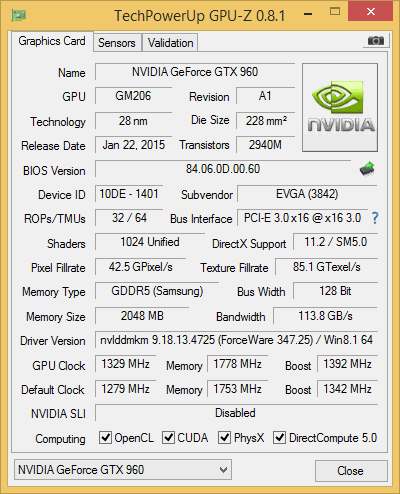Image resolution: width=400 pixels, height=494 pixels.
Task: Toggle the PhysX checkbox
Action: tap(224, 437)
